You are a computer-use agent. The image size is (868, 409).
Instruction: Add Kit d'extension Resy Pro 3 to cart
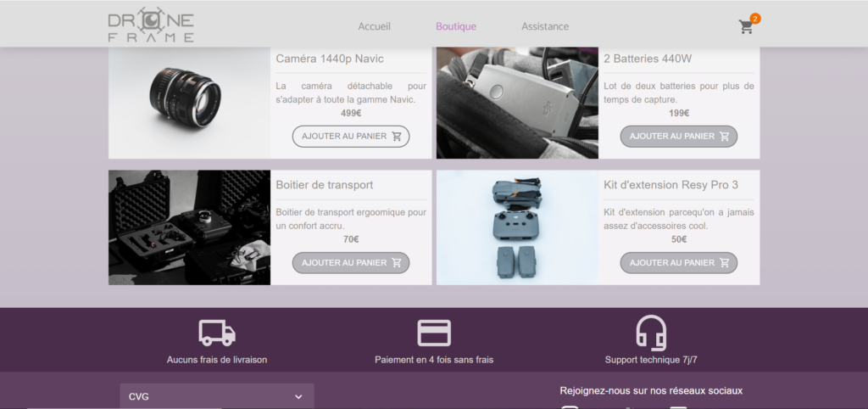point(678,263)
